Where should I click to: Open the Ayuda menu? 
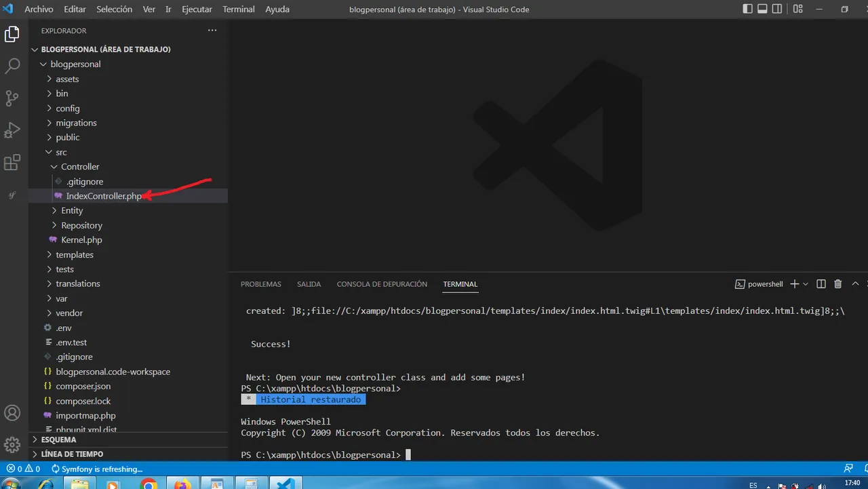(277, 9)
